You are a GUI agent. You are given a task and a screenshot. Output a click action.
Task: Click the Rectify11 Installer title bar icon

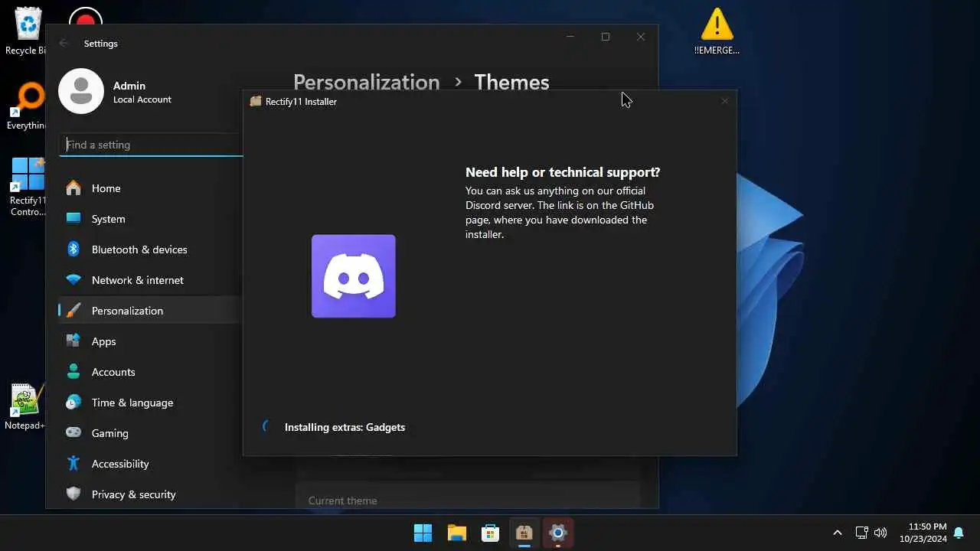pyautogui.click(x=256, y=101)
